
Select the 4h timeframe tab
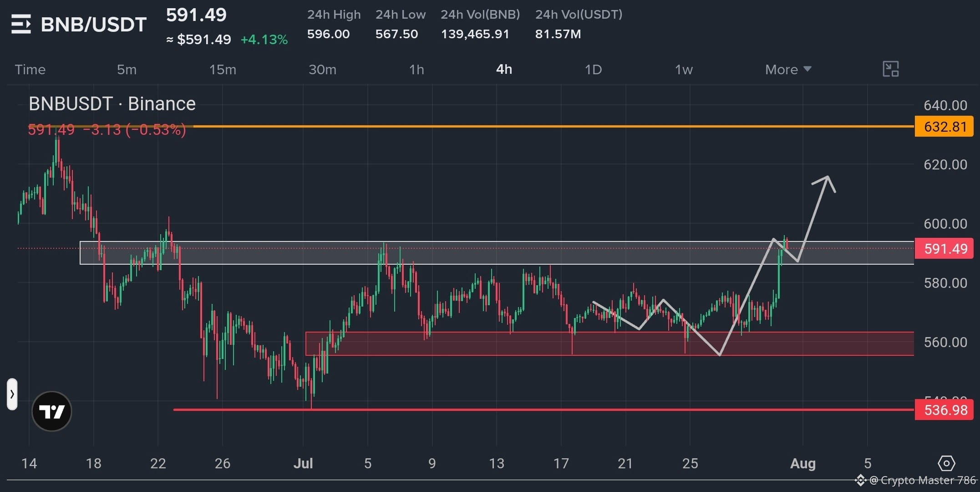[x=504, y=69]
